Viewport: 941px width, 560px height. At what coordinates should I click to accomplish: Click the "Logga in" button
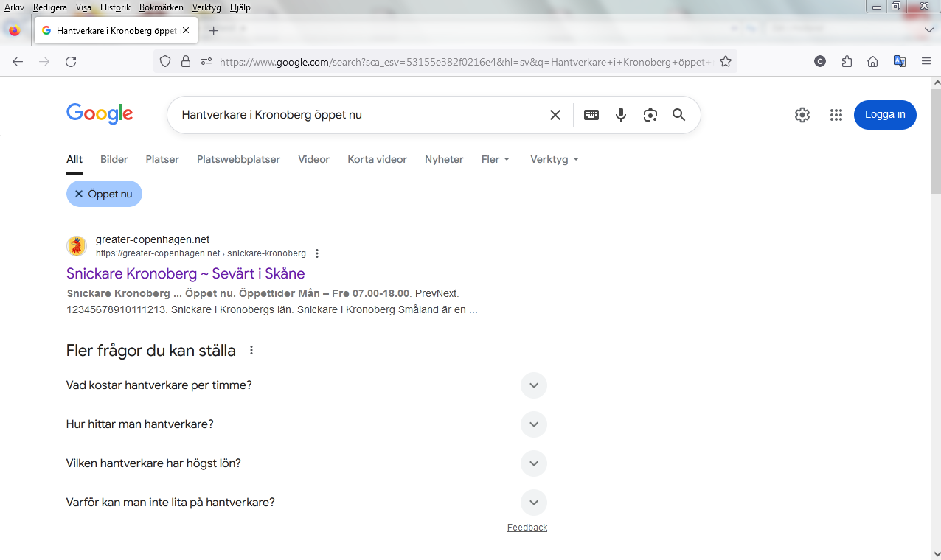(x=884, y=115)
